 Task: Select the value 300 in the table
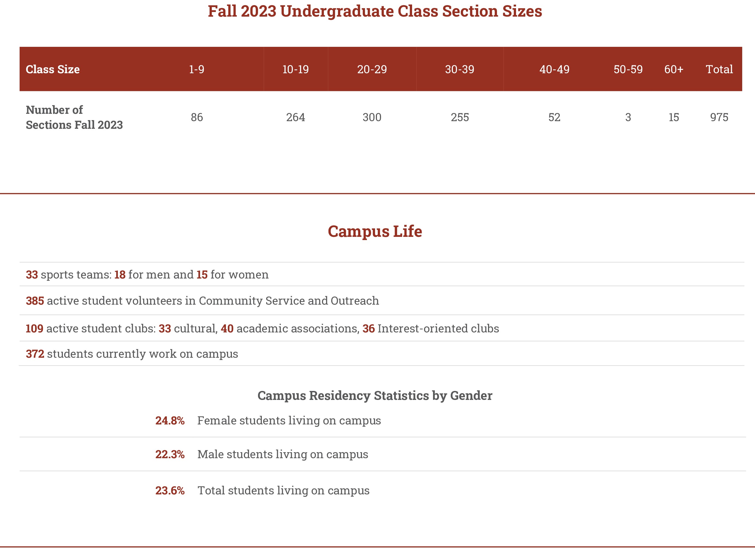click(x=372, y=117)
